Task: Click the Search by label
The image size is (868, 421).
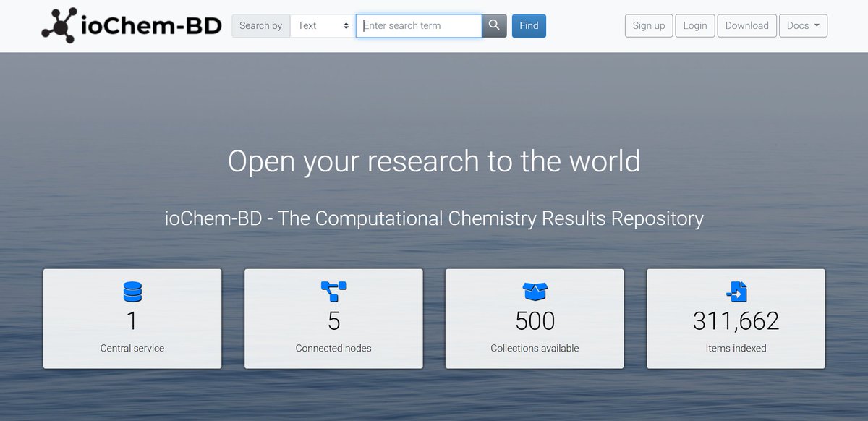Action: click(260, 25)
